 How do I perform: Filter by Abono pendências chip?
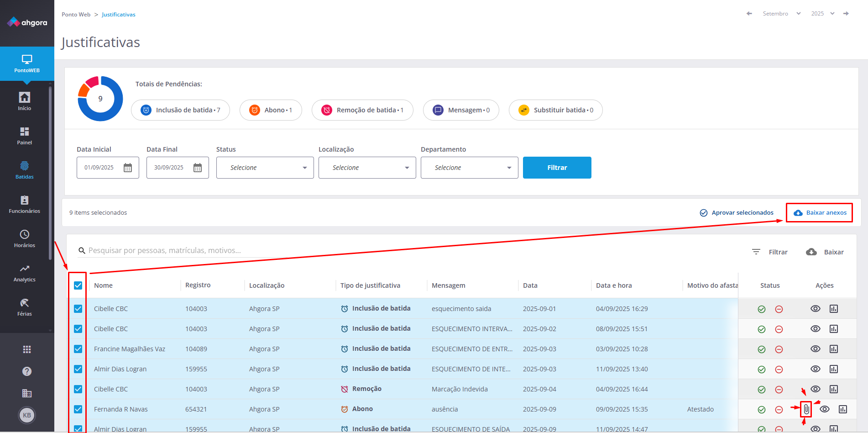271,110
